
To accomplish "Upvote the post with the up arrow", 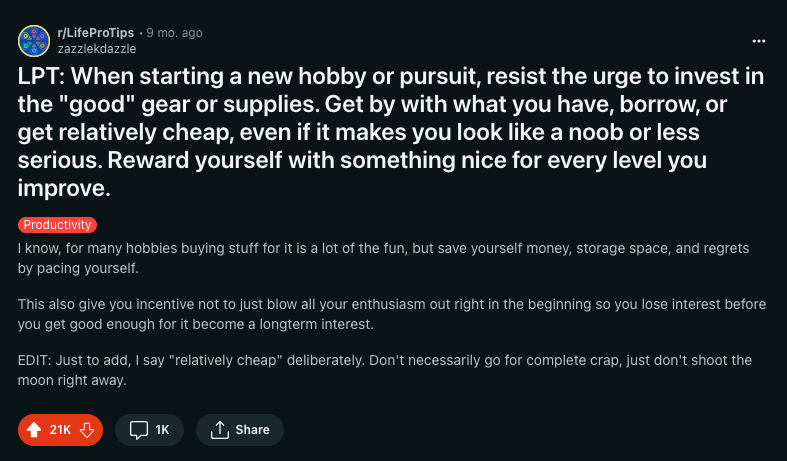I will tap(34, 430).
